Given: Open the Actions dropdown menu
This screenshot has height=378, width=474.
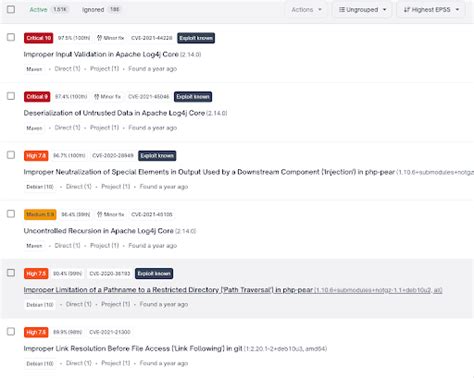Looking at the screenshot, I should click(x=306, y=10).
